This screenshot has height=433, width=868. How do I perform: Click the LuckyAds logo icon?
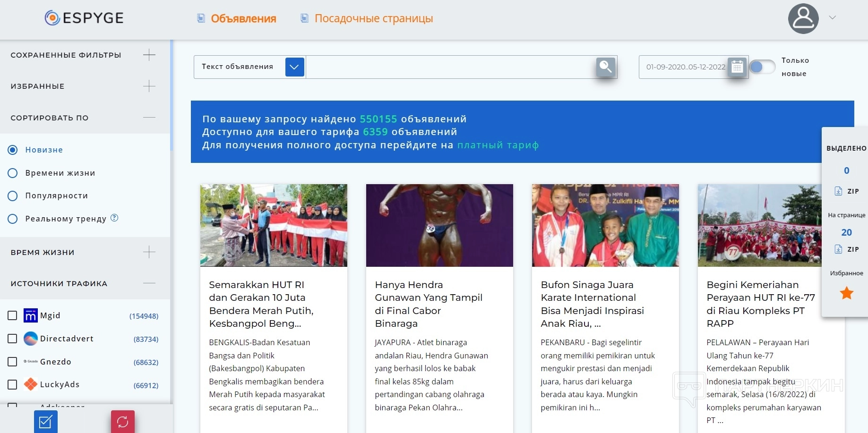click(x=31, y=384)
